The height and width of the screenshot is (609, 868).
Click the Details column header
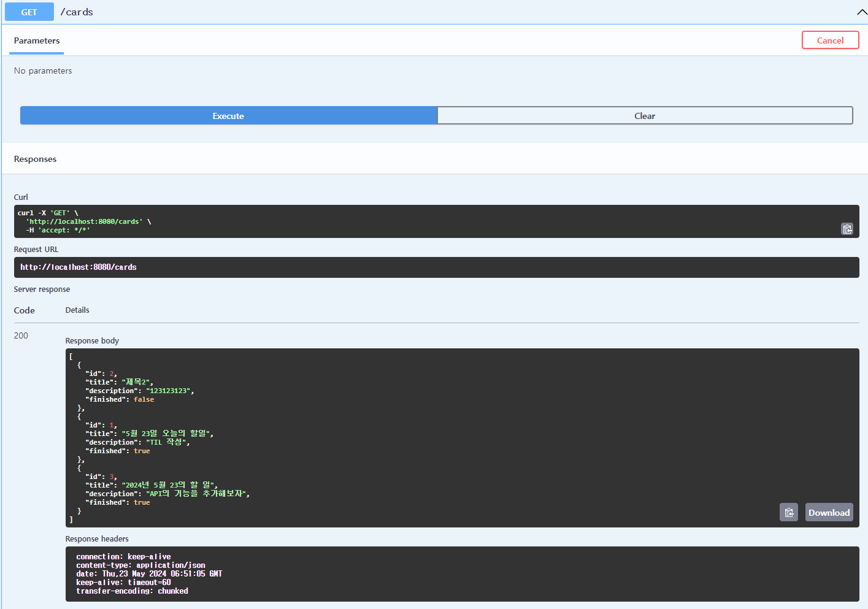[x=77, y=310]
